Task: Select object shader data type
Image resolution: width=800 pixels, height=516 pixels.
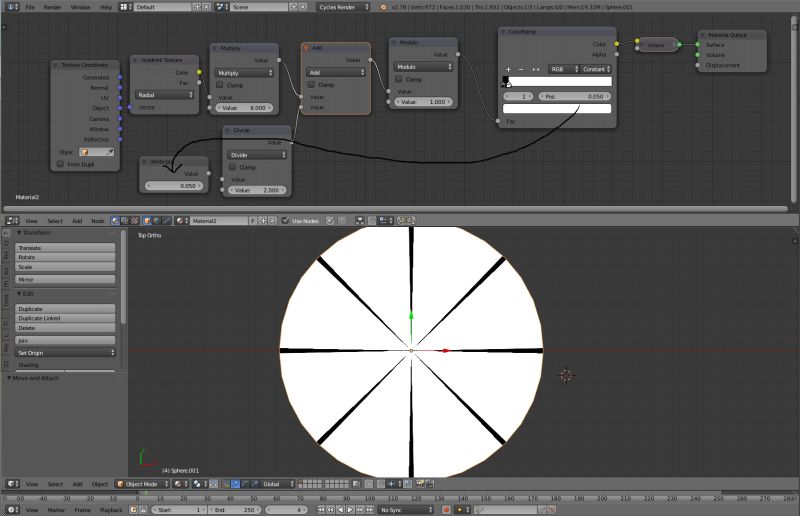Action: (147, 221)
